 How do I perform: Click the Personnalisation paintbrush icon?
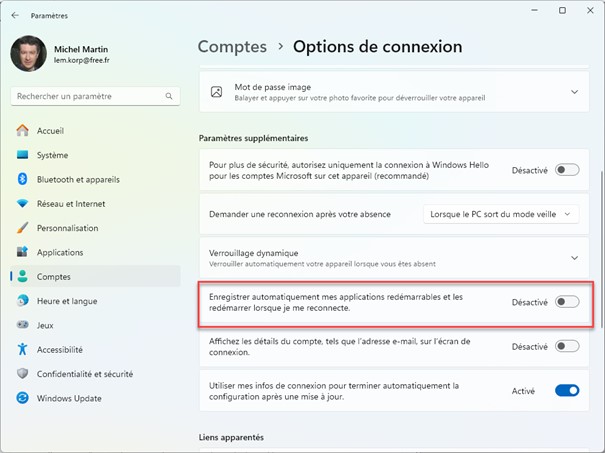22,228
